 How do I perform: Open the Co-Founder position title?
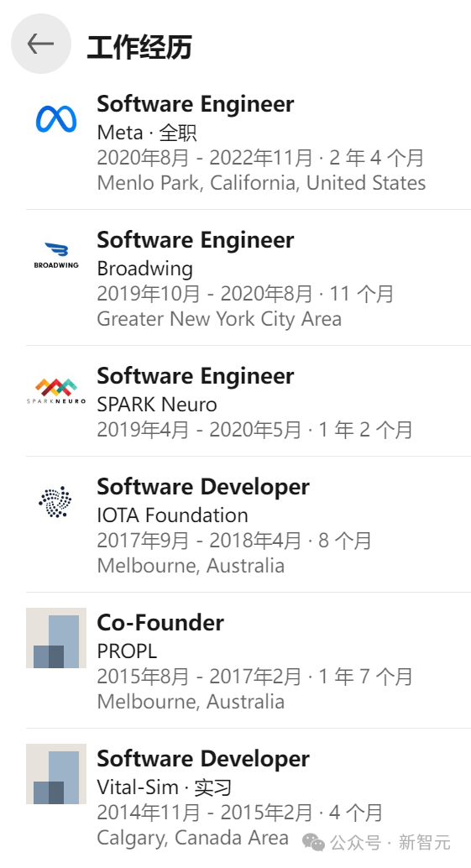160,623
